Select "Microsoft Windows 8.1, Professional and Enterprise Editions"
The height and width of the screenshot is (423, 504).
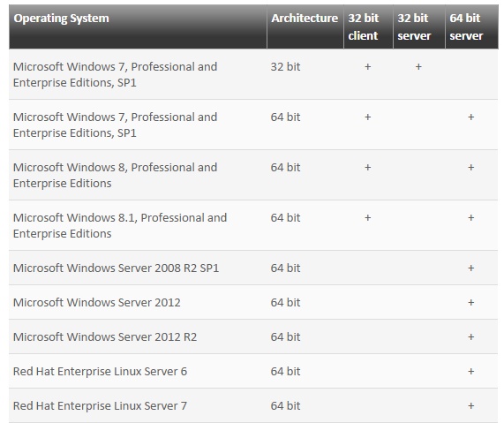[120, 225]
